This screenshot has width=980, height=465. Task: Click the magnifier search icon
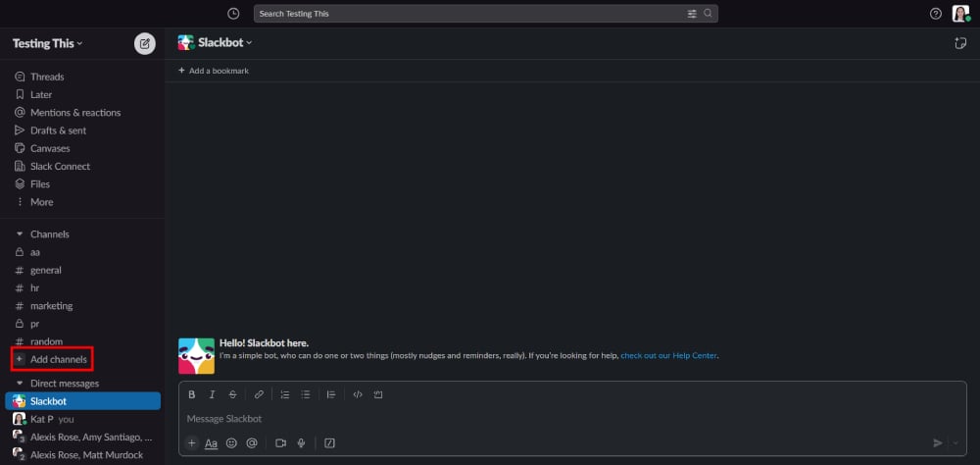pyautogui.click(x=708, y=13)
